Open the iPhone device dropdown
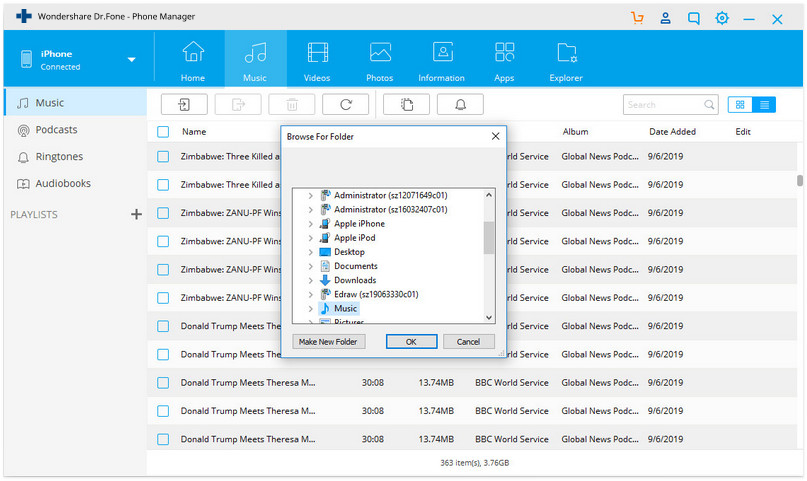 (x=131, y=60)
